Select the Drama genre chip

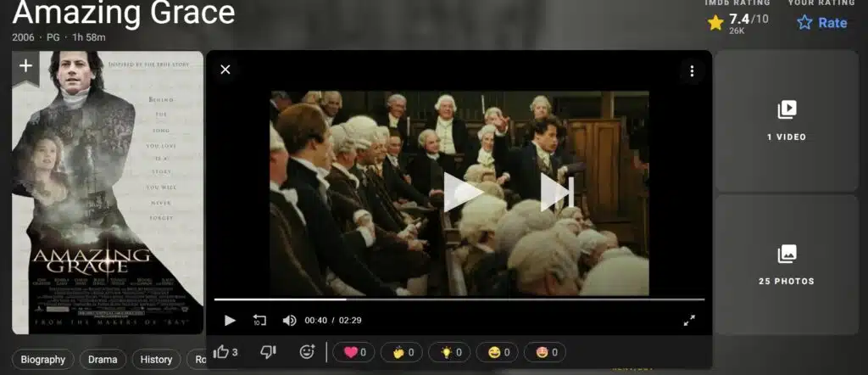click(103, 360)
